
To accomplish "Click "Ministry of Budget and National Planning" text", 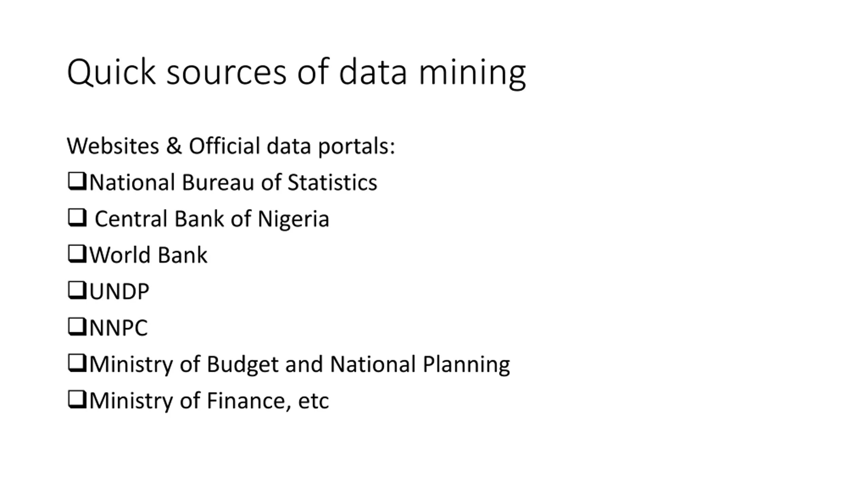I will tap(299, 364).
